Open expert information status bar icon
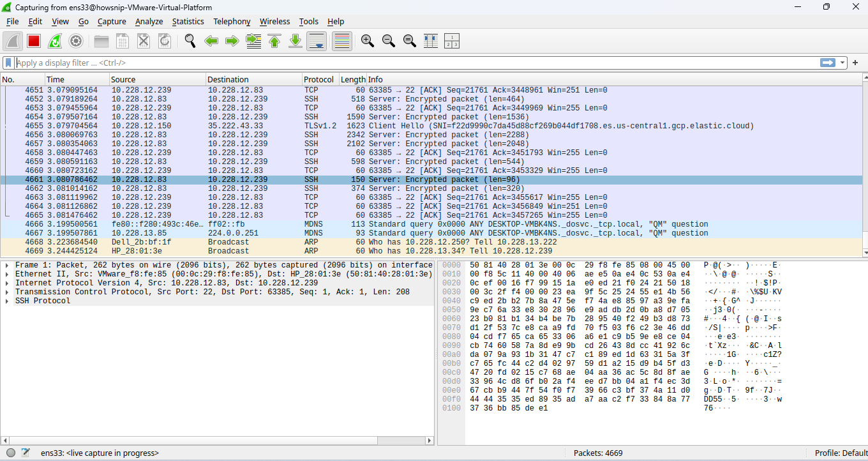 click(11, 453)
